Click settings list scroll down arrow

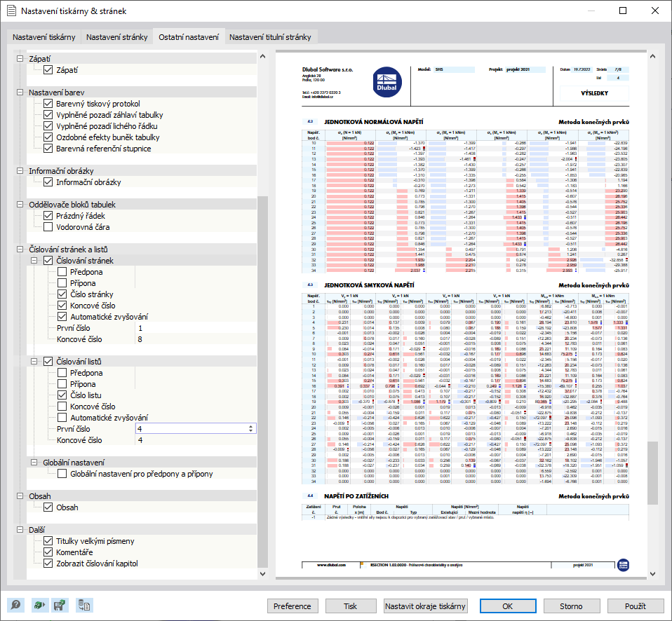pos(263,574)
